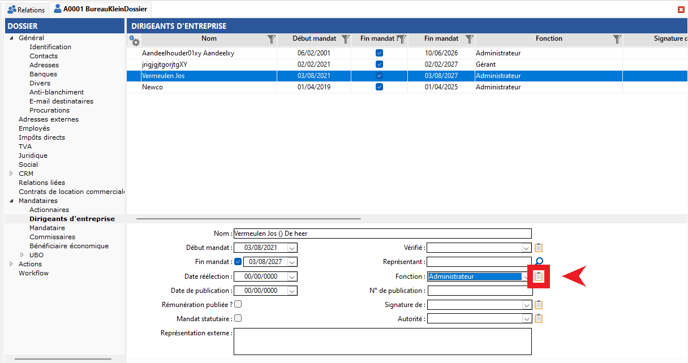Open the list editor next to Fonction
688x363 pixels.
539,277
